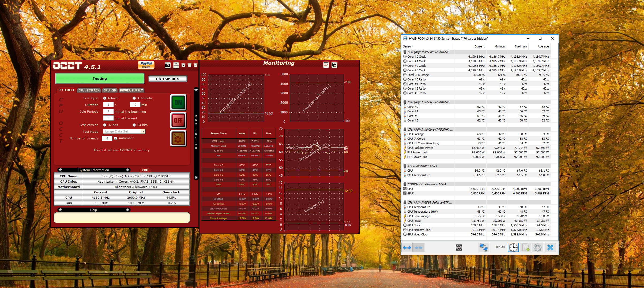Open HWiNFO sensor settings gear
Screen dimensions: 644x288
[537, 248]
